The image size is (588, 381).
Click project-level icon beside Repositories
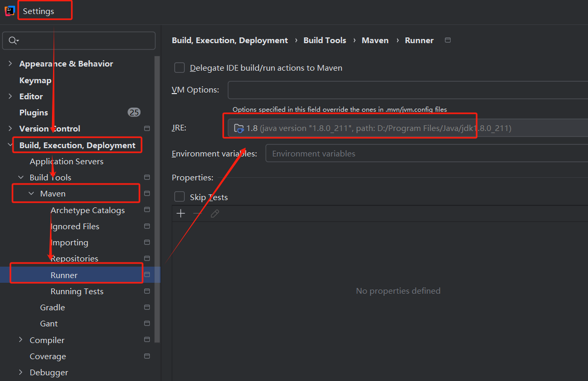tap(147, 258)
